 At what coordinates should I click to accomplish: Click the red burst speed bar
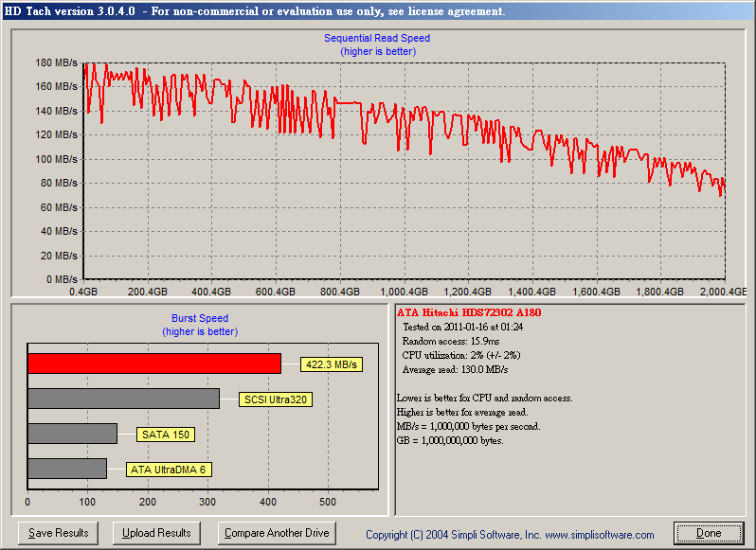tap(153, 364)
